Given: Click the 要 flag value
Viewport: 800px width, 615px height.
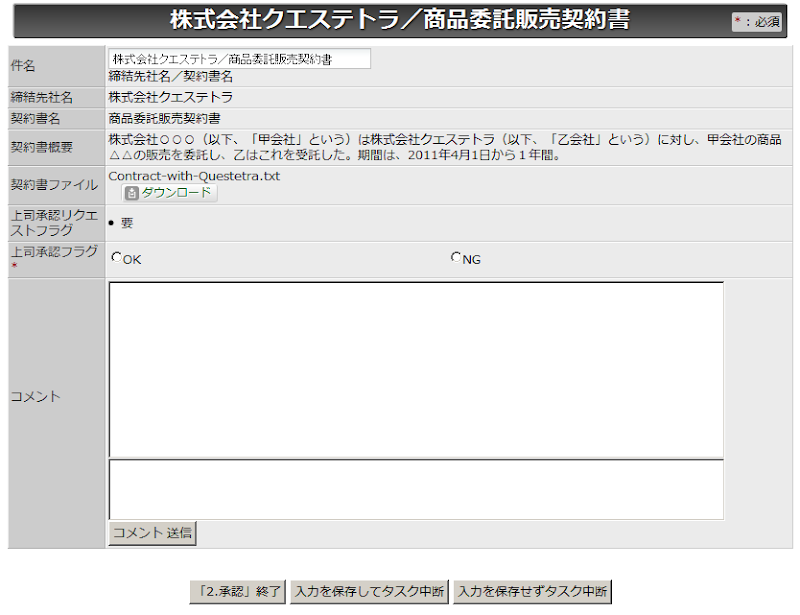Looking at the screenshot, I should tap(127, 223).
